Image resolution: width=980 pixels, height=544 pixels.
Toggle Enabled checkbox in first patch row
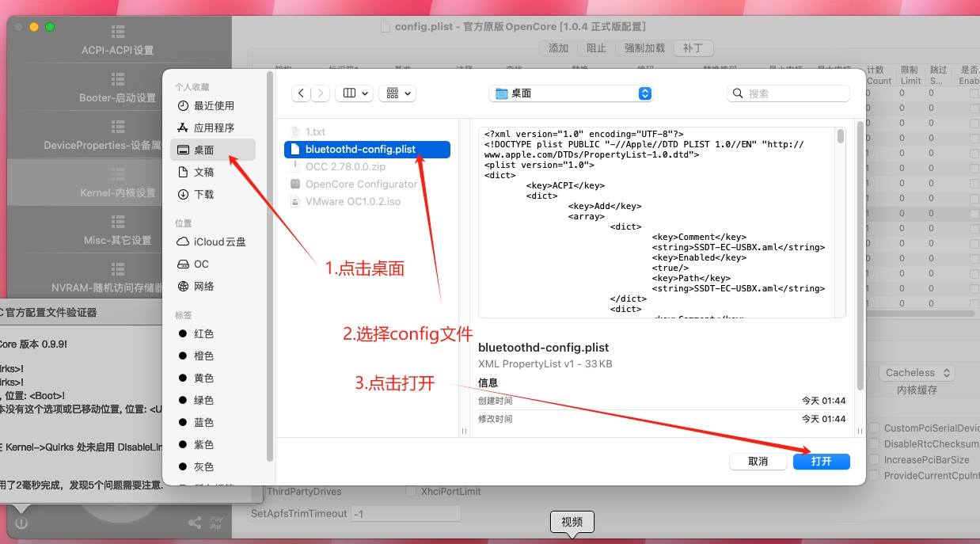(x=974, y=93)
